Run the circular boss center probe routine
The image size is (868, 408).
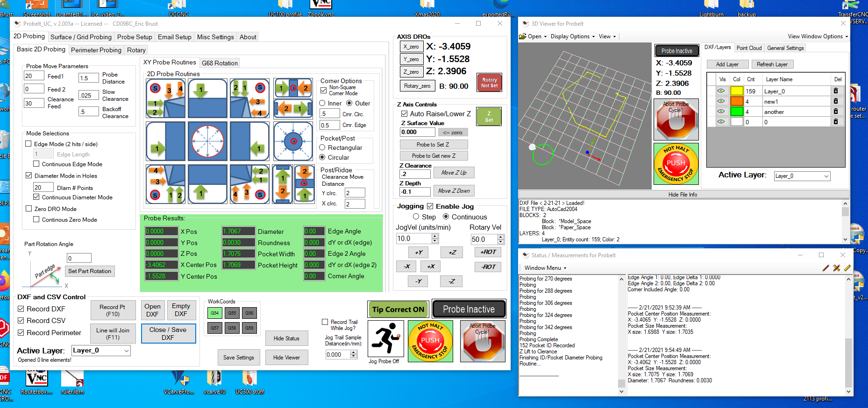[x=293, y=141]
